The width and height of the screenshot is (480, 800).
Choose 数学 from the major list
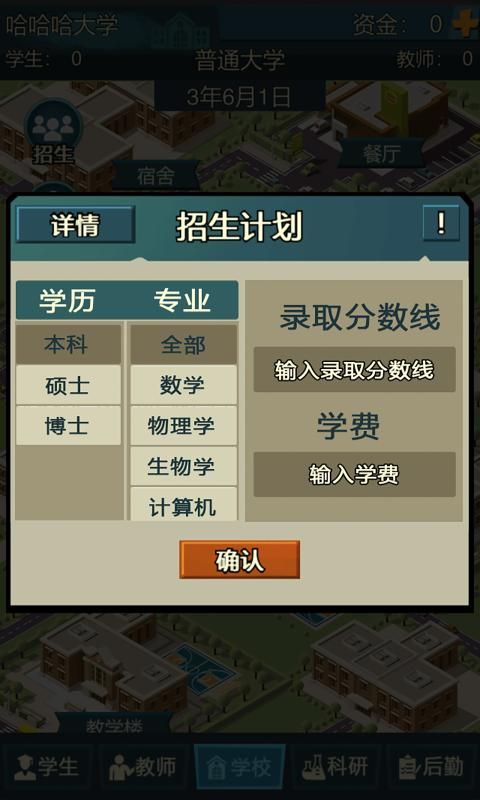pyautogui.click(x=184, y=385)
